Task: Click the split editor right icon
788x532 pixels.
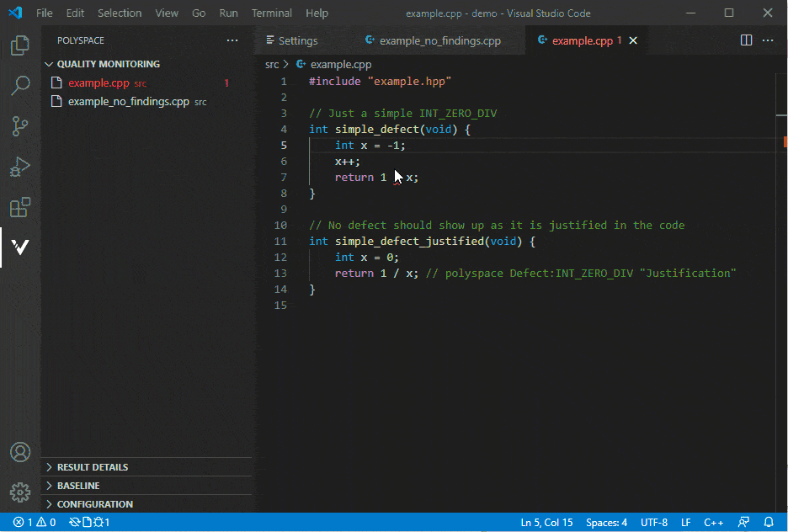Action: pos(746,40)
